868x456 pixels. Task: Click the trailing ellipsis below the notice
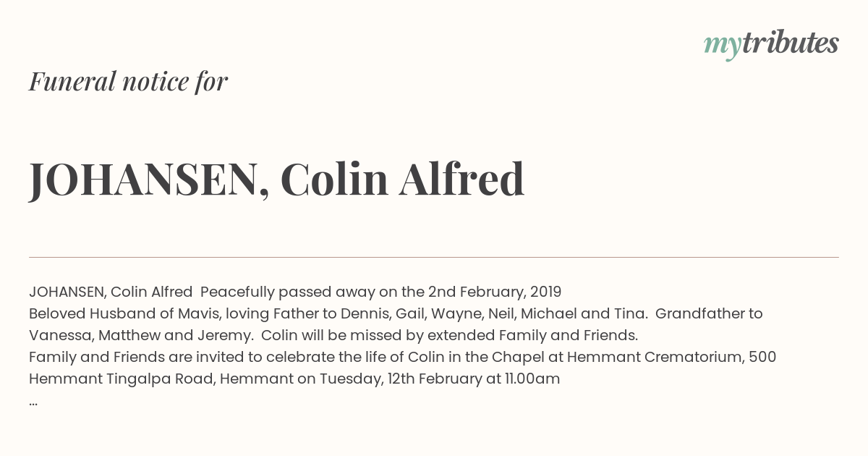coord(33,402)
